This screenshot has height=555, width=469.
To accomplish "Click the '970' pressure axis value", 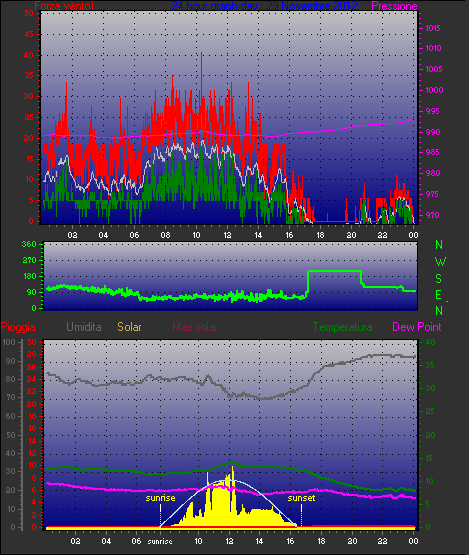I will point(432,215).
